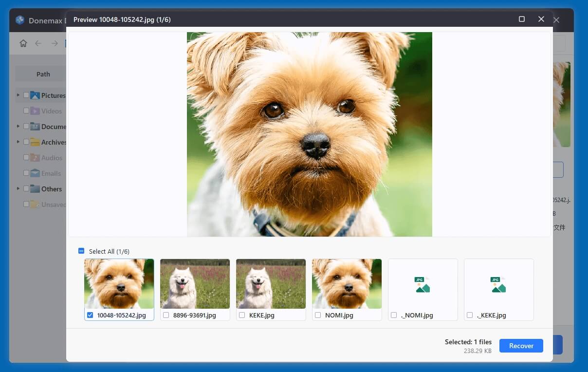
Task: Uncheck the 10048-105242.jpg checkbox
Action: [x=90, y=315]
